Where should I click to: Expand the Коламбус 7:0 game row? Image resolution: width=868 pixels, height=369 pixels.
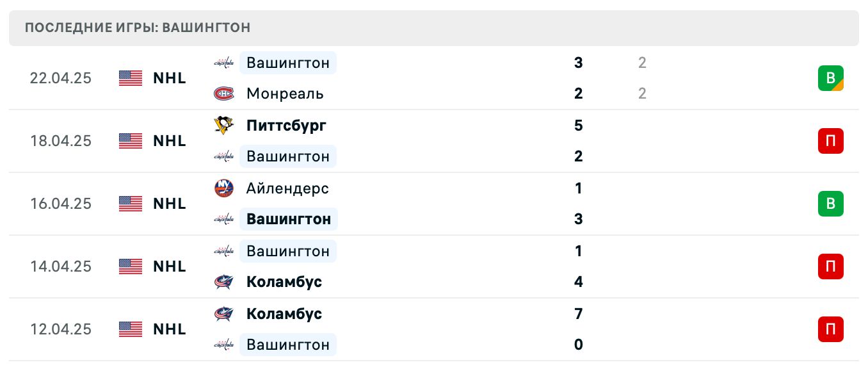coord(448,329)
